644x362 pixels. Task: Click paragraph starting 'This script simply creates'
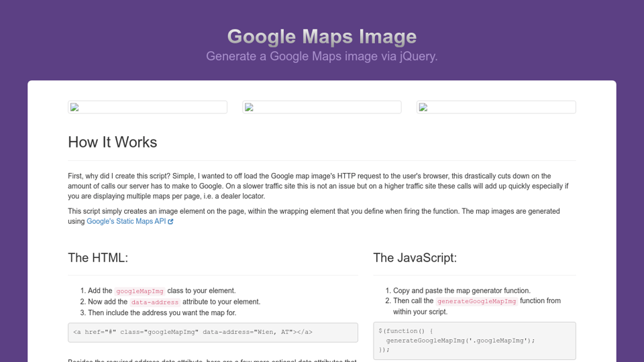pyautogui.click(x=313, y=211)
